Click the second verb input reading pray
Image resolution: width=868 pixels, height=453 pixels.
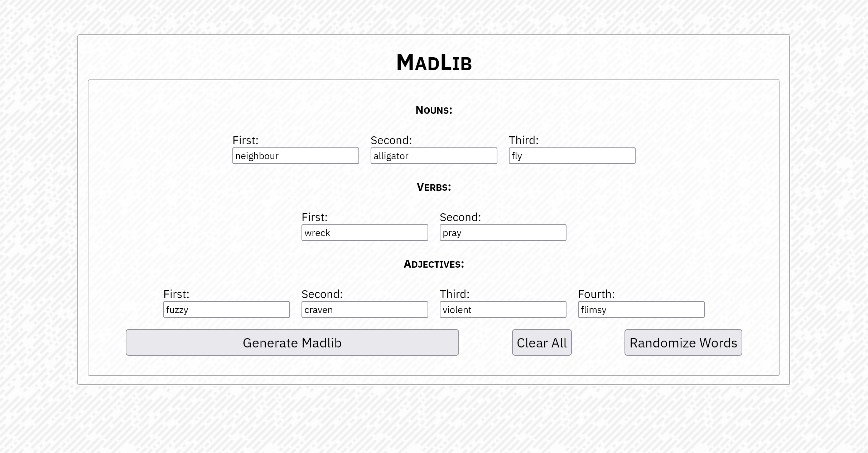pyautogui.click(x=503, y=233)
